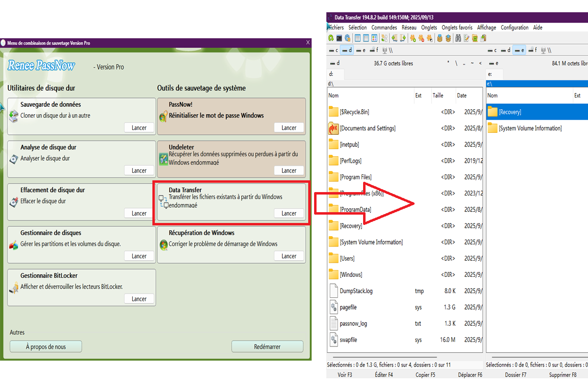
Task: Click the gear settings icon in the toolbar
Action: 347,38
